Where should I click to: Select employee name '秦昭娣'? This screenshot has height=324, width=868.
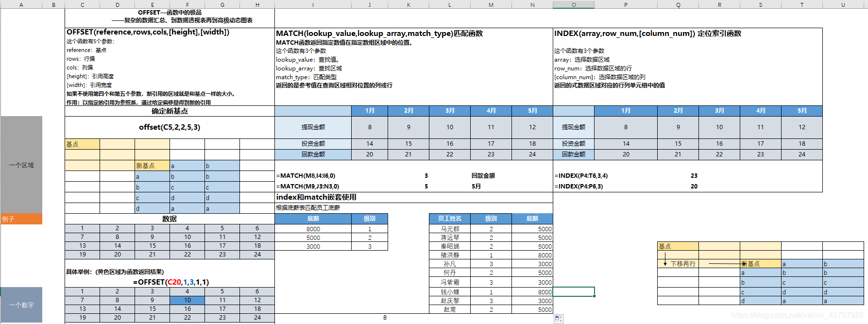click(450, 246)
